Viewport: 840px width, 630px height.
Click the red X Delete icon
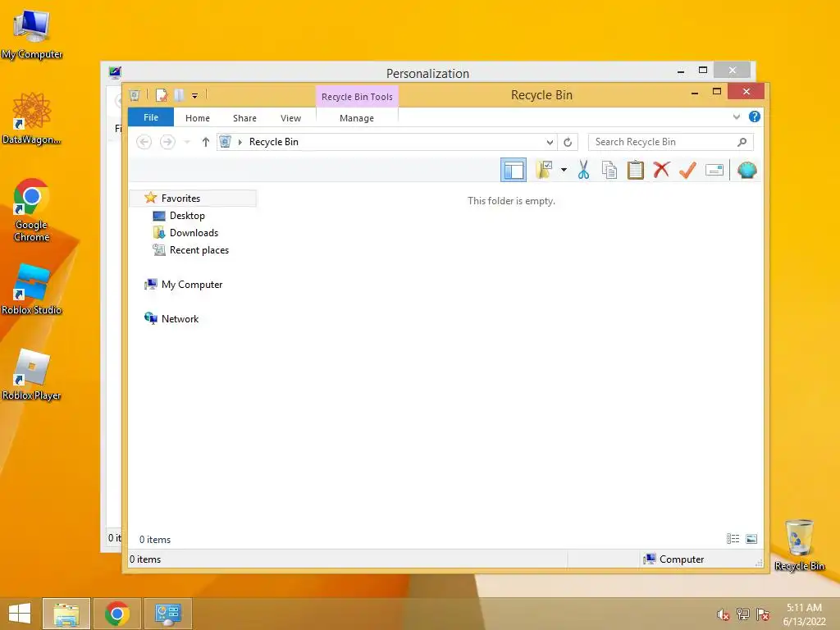pyautogui.click(x=661, y=171)
